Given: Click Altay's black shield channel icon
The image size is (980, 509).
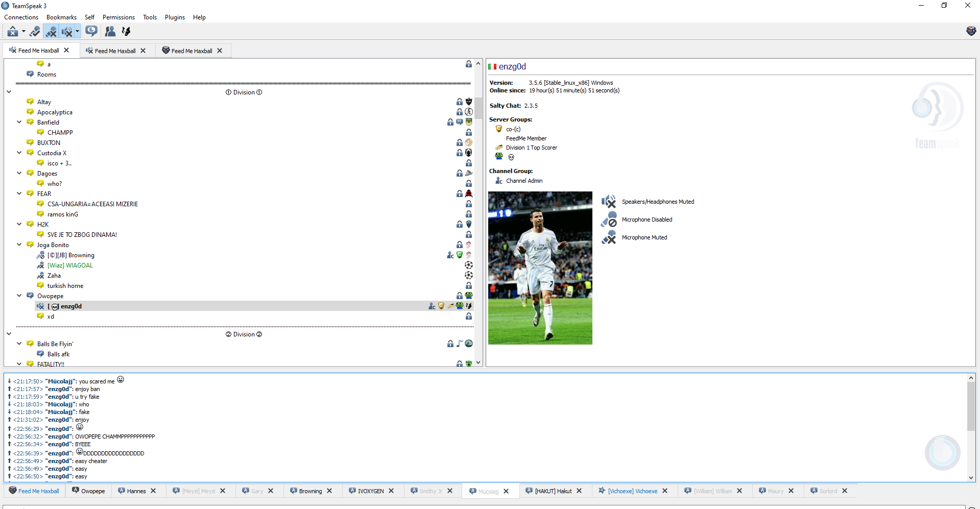Looking at the screenshot, I should click(x=469, y=102).
